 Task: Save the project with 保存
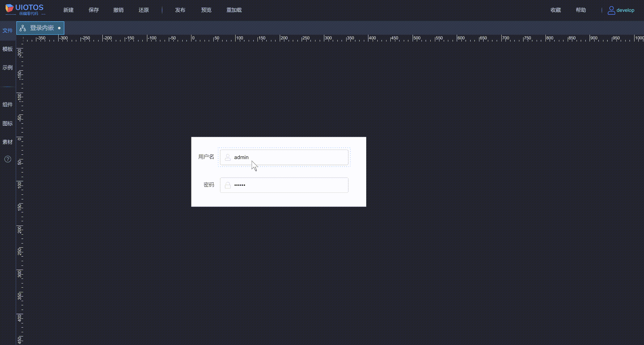pyautogui.click(x=94, y=10)
